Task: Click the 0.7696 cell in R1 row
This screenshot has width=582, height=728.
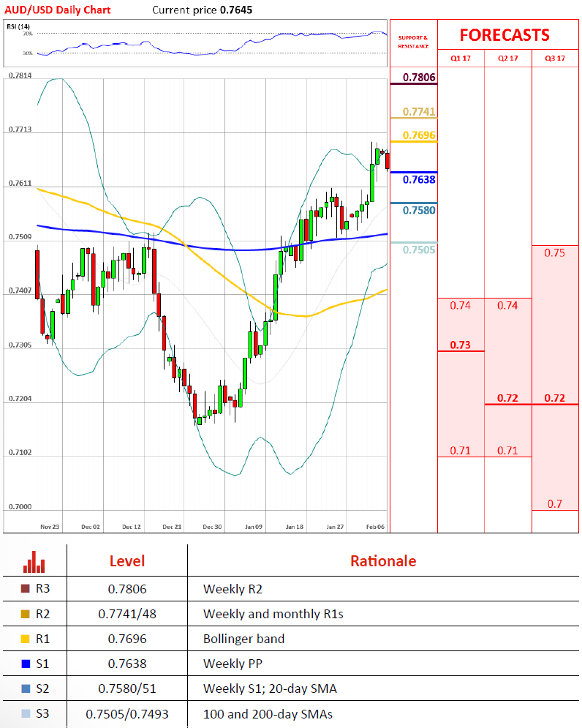Action: [x=127, y=639]
